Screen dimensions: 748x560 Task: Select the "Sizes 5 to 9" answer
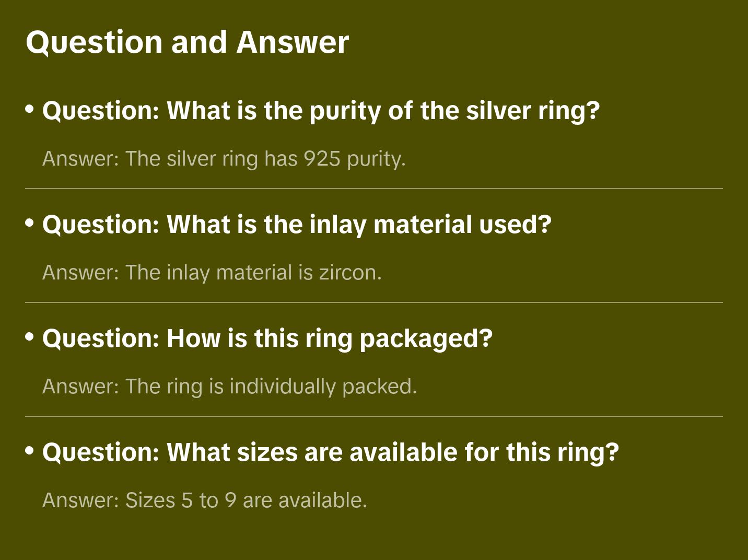204,500
